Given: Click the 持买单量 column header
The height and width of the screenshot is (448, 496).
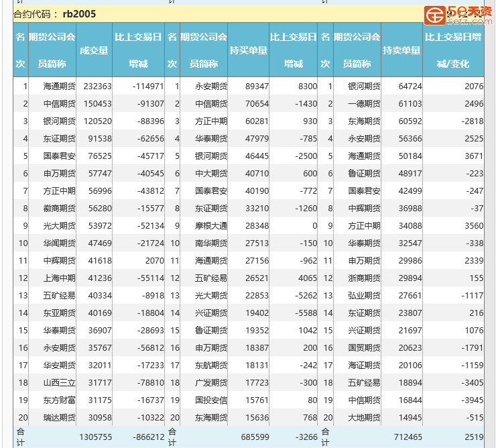Looking at the screenshot, I should point(248,50).
